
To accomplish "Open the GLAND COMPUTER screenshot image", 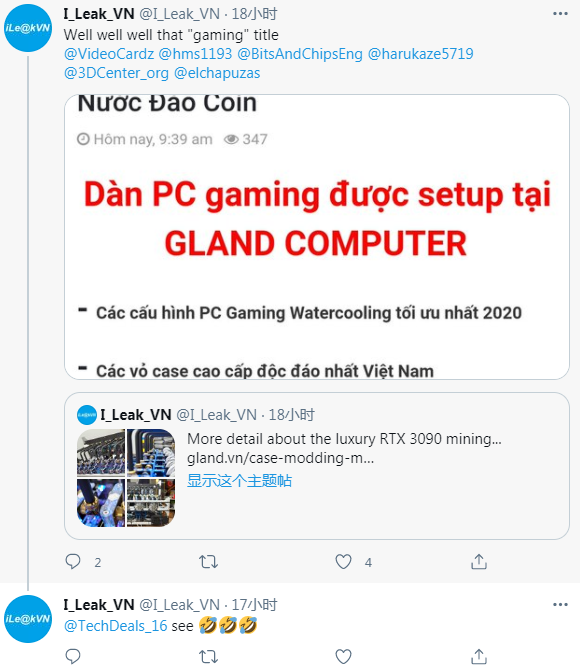I will [317, 237].
